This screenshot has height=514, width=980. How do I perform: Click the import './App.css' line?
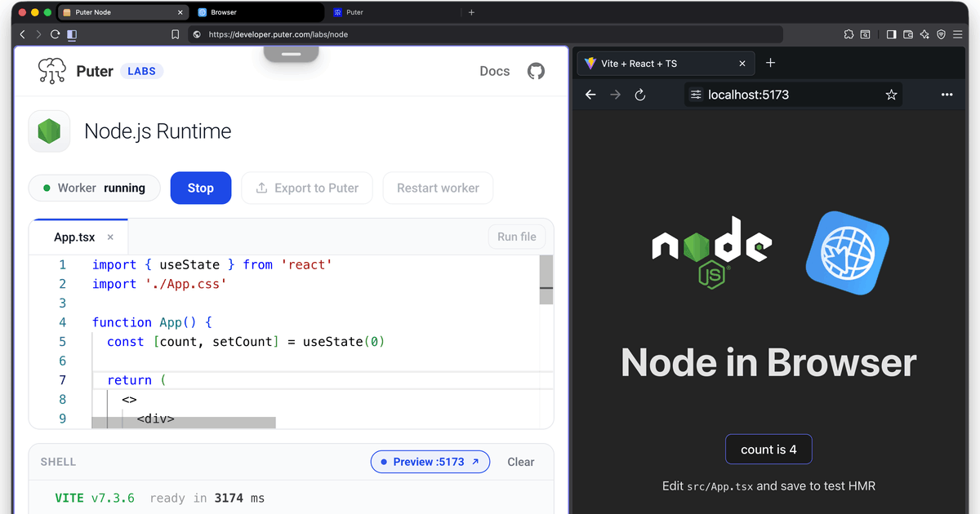tap(159, 284)
